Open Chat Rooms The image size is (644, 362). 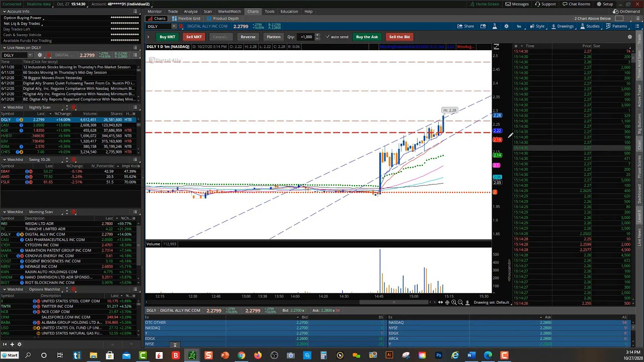coord(576,4)
